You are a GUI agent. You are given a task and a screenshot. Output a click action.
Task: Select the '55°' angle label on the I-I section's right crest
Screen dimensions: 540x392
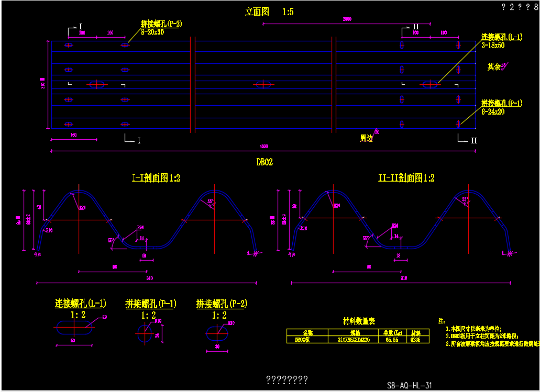[x=211, y=201]
